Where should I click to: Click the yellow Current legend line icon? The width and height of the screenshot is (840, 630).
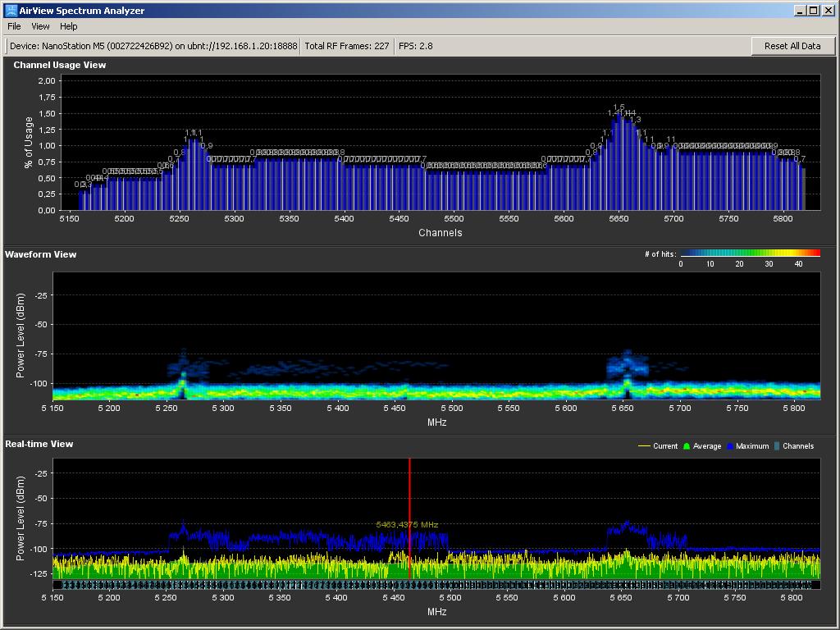click(x=644, y=446)
